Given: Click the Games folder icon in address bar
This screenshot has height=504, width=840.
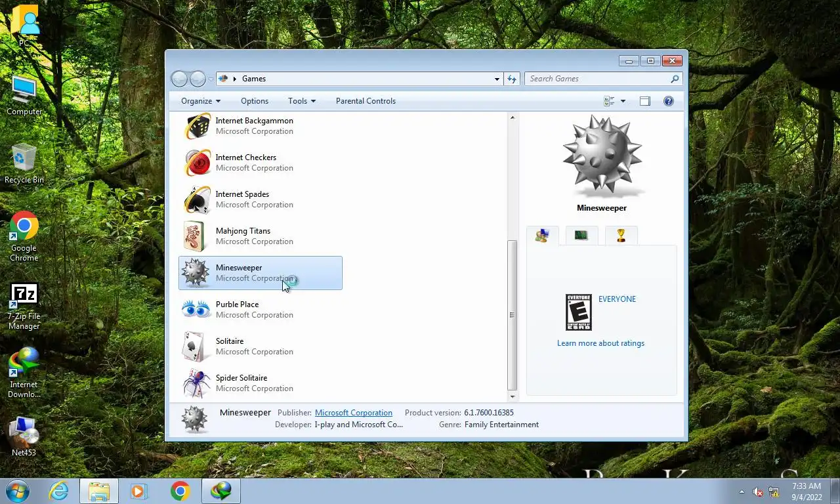Looking at the screenshot, I should coord(223,79).
